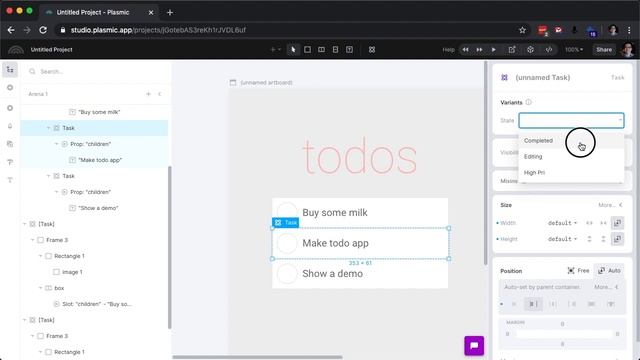Image resolution: width=640 pixels, height=360 pixels.
Task: Open Position More options
Action: [x=606, y=287]
